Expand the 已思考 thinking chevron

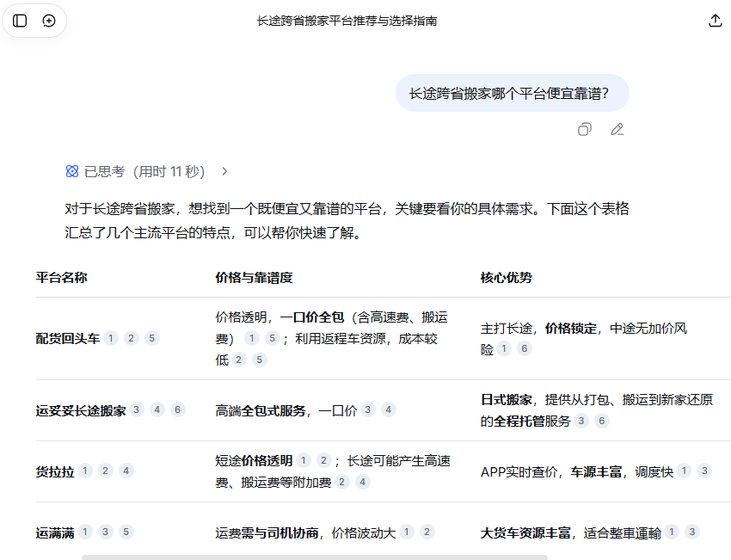click(224, 171)
